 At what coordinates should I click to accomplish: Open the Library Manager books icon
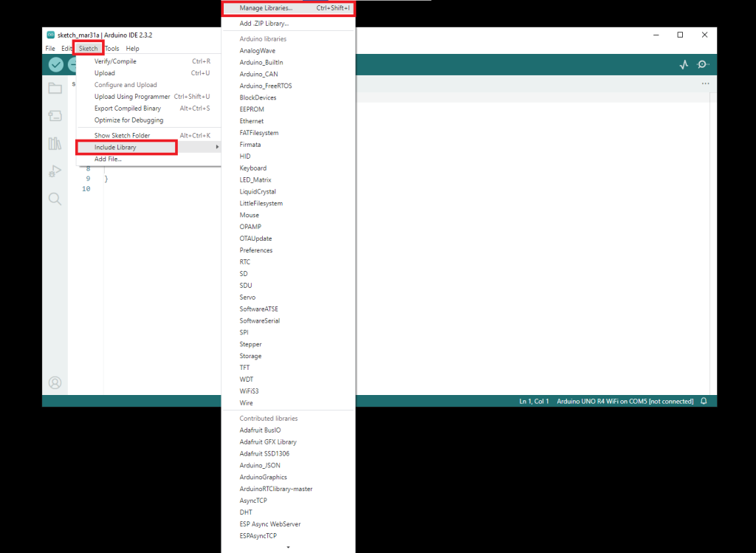[55, 143]
